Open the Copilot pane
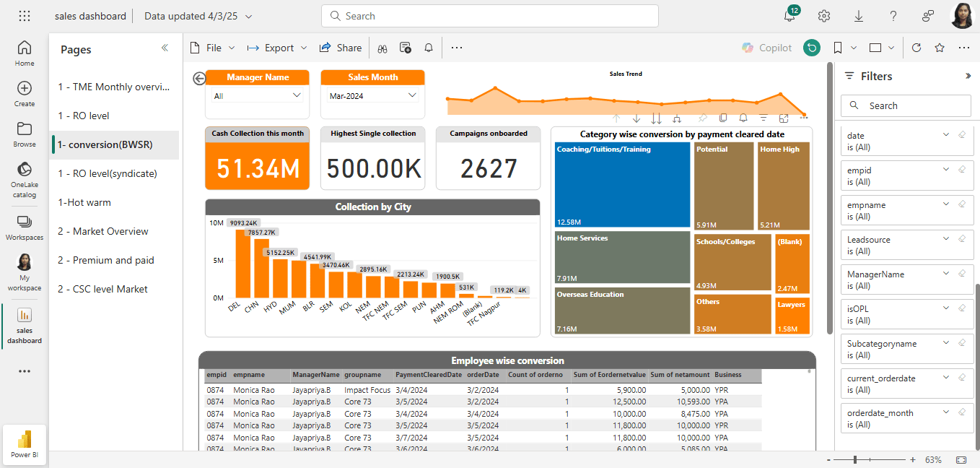Viewport: 980px width, 468px height. (x=766, y=48)
